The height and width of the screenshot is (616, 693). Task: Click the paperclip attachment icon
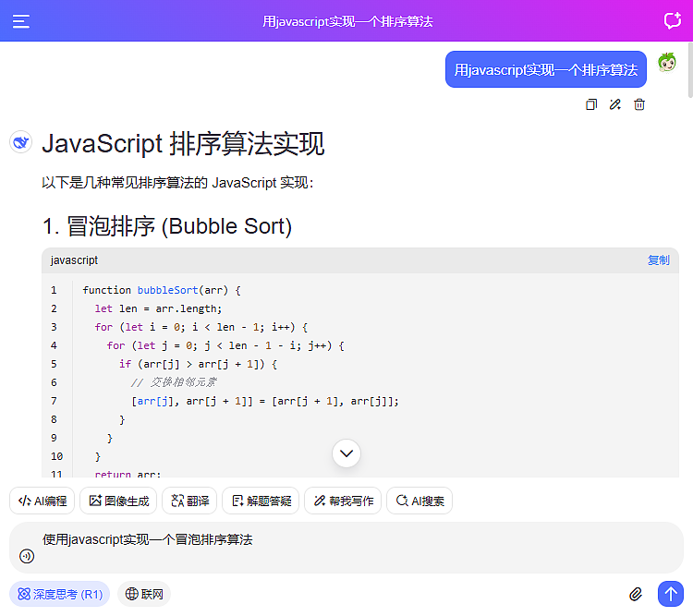(636, 594)
